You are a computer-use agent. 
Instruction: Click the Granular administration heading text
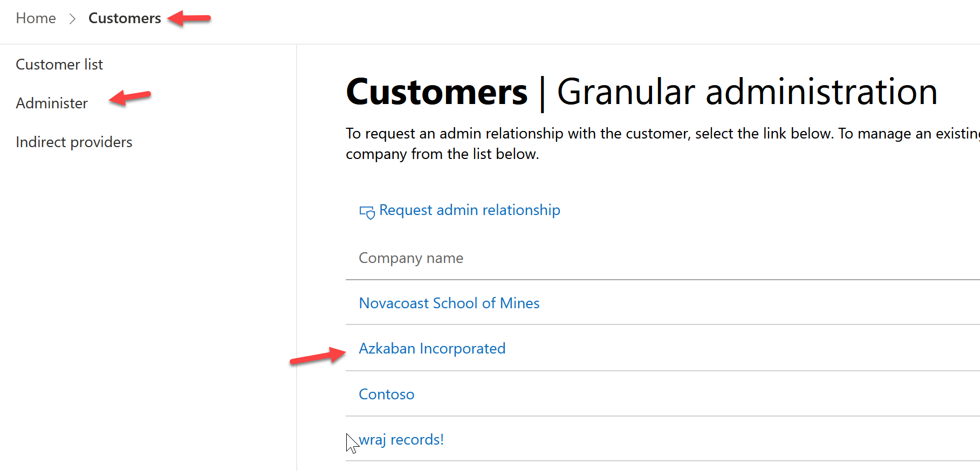pos(747,92)
